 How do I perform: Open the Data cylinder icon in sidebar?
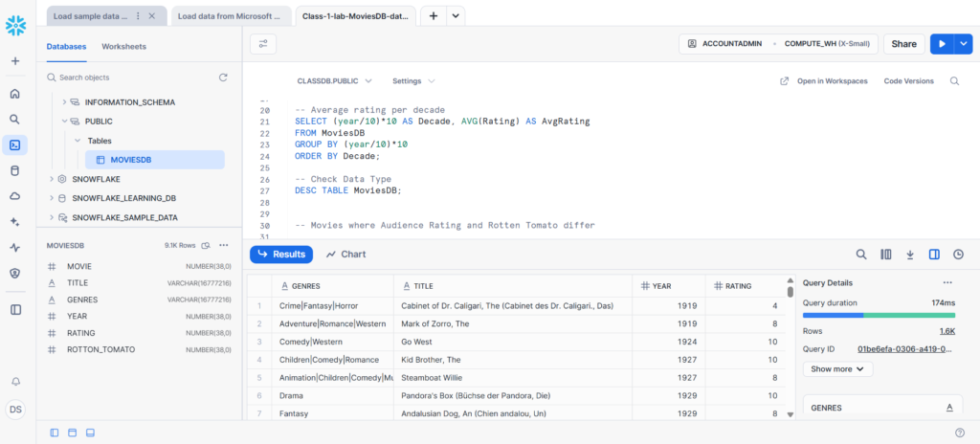pyautogui.click(x=15, y=170)
